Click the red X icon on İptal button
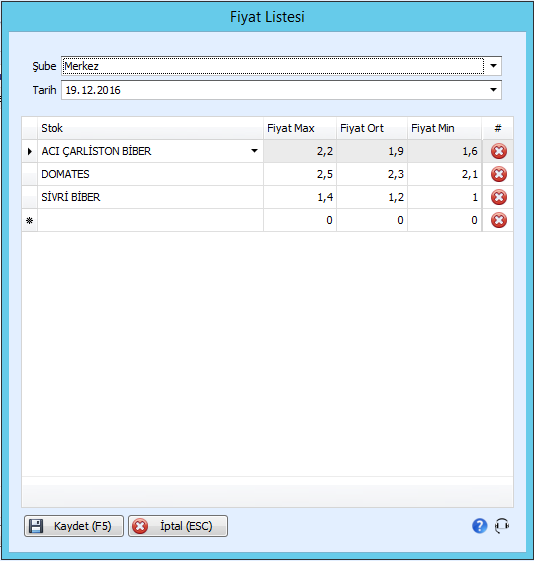534x561 pixels. (140, 526)
